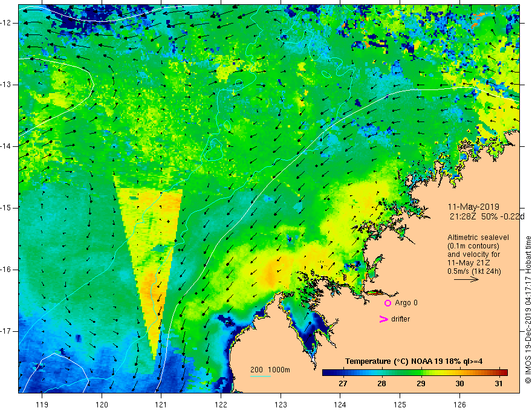Click the 30 tick label on color bar

pos(459,384)
